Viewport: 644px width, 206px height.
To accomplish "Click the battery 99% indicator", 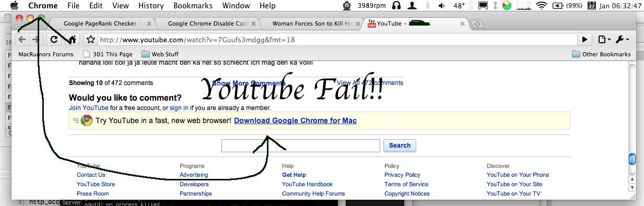I will [567, 6].
